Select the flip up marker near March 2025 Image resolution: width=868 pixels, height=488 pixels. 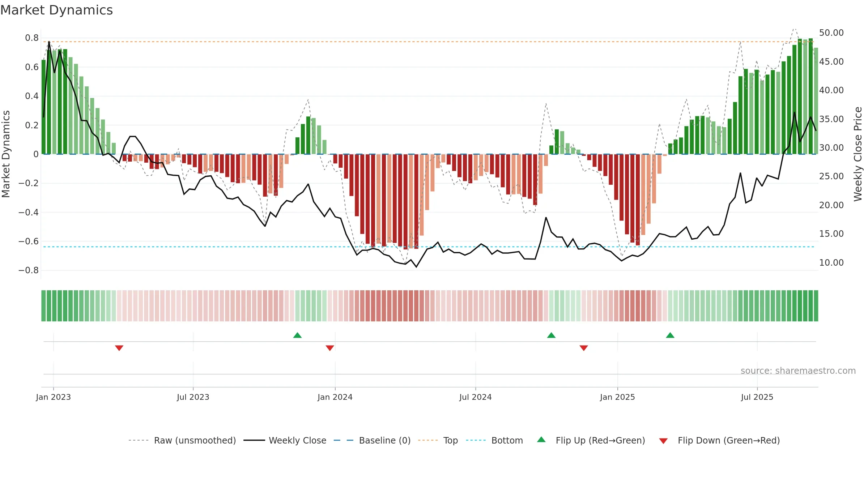click(x=670, y=335)
